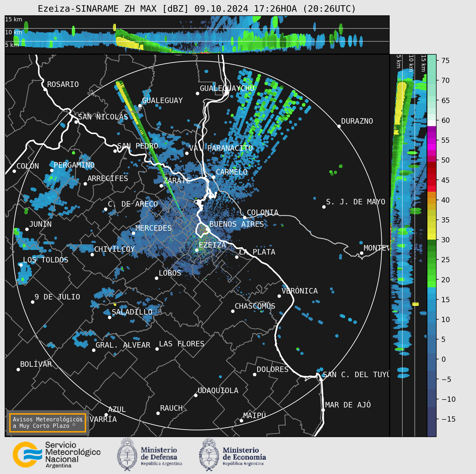Click the BUENOS AIRES label
This screenshot has width=476, height=474.
(x=237, y=224)
